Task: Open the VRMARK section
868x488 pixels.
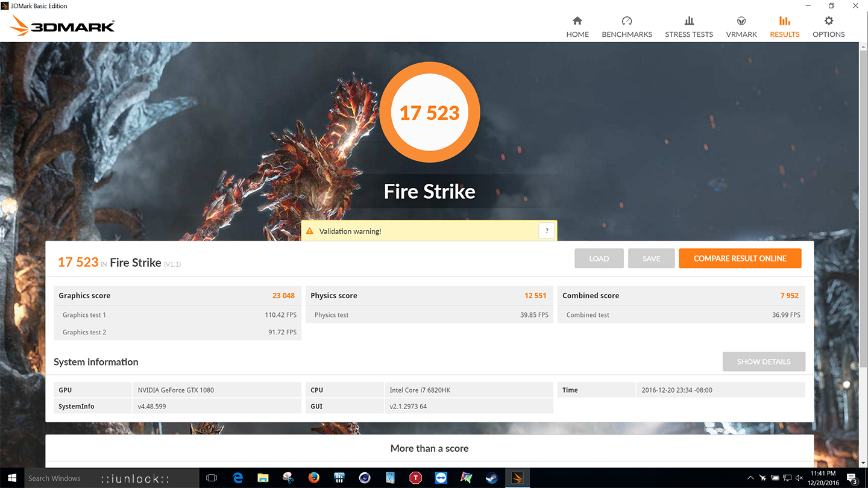Action: tap(741, 27)
